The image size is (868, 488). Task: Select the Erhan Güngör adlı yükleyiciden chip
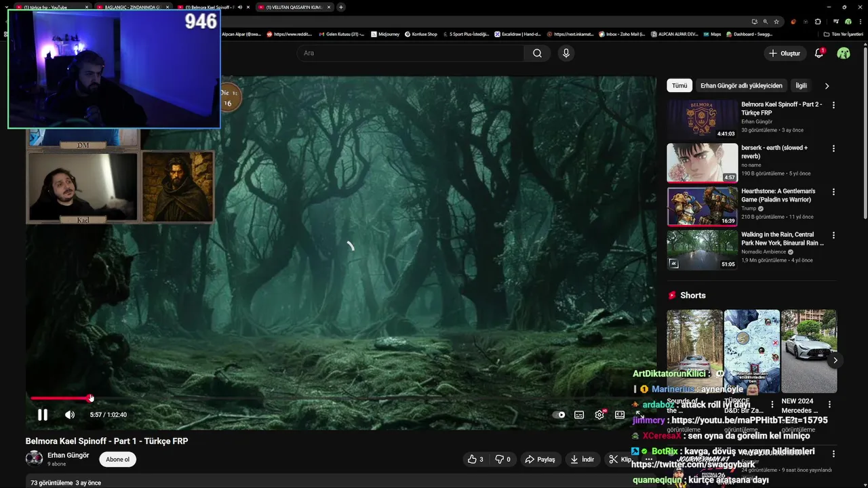(741, 85)
